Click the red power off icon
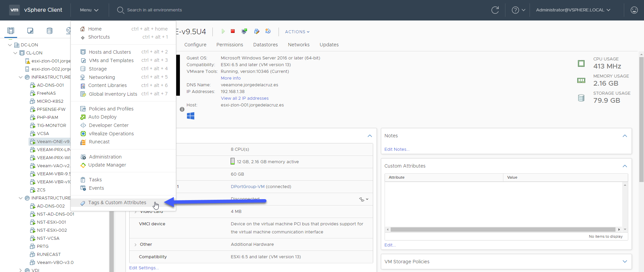Viewport: 644px width, 272px height. tap(233, 31)
